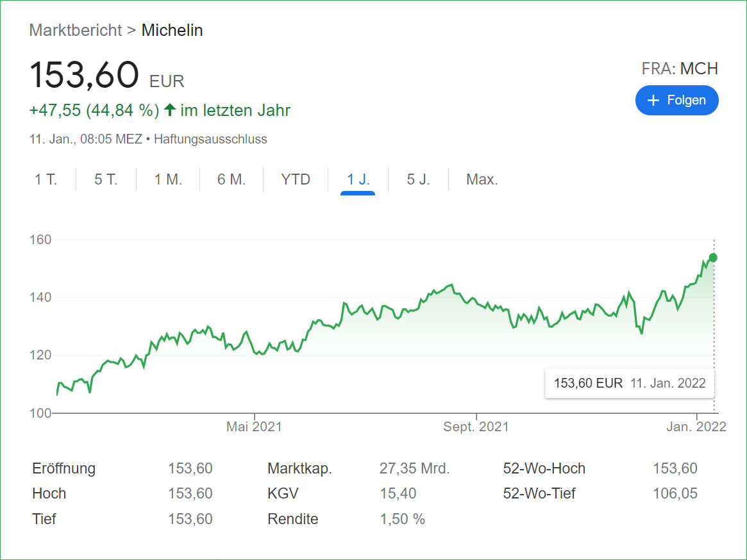Click the Marktkap. value 27,35 Mrd.
The height and width of the screenshot is (560, 747).
(x=414, y=468)
